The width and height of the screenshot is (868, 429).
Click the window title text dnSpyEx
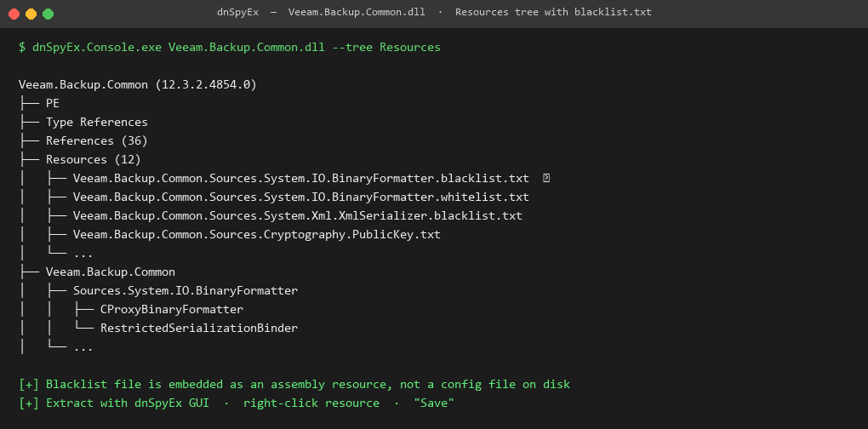pos(238,12)
